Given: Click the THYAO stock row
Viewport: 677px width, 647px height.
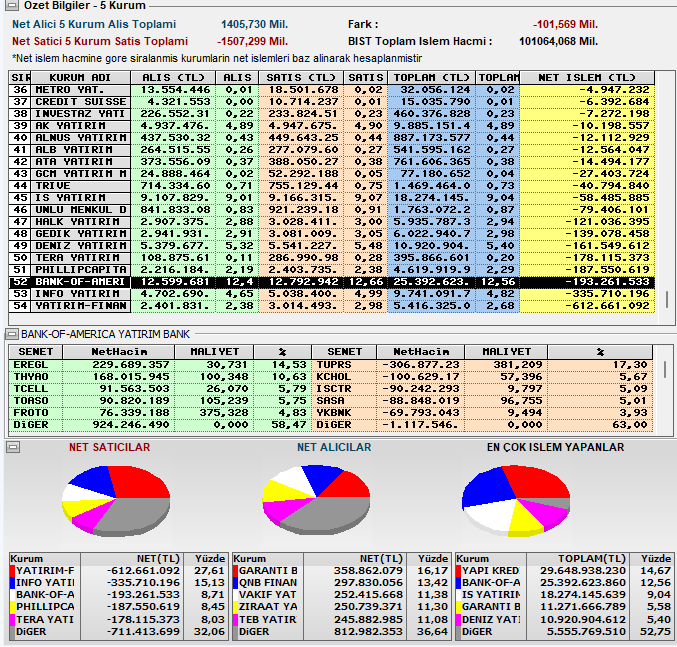Looking at the screenshot, I should (160, 377).
